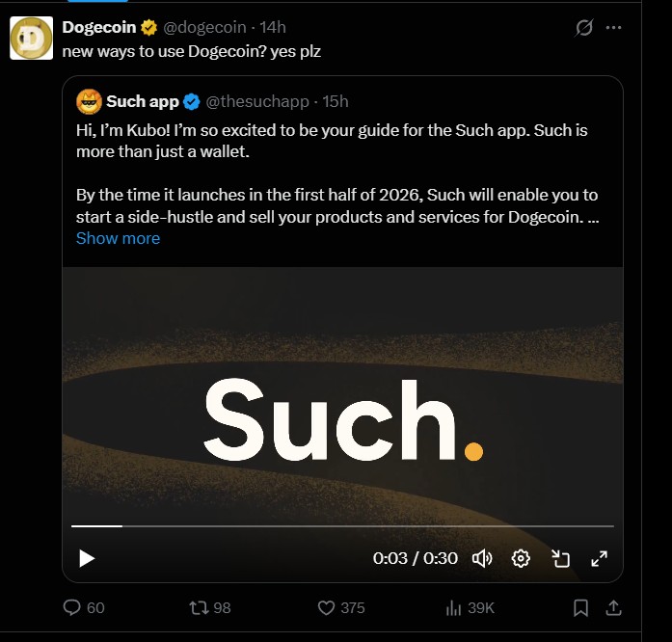672x642 pixels.
Task: Expand quoted text with Show more
Action: tap(118, 238)
